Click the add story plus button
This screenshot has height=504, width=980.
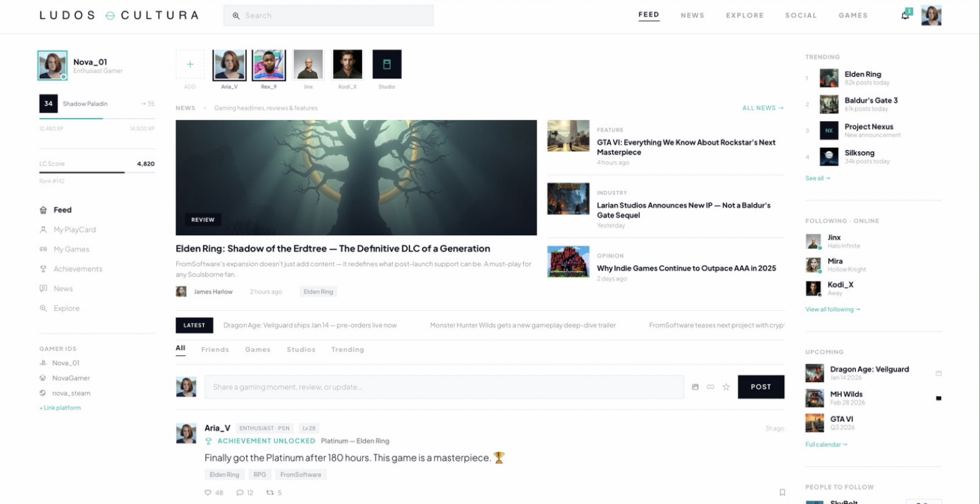tap(190, 64)
